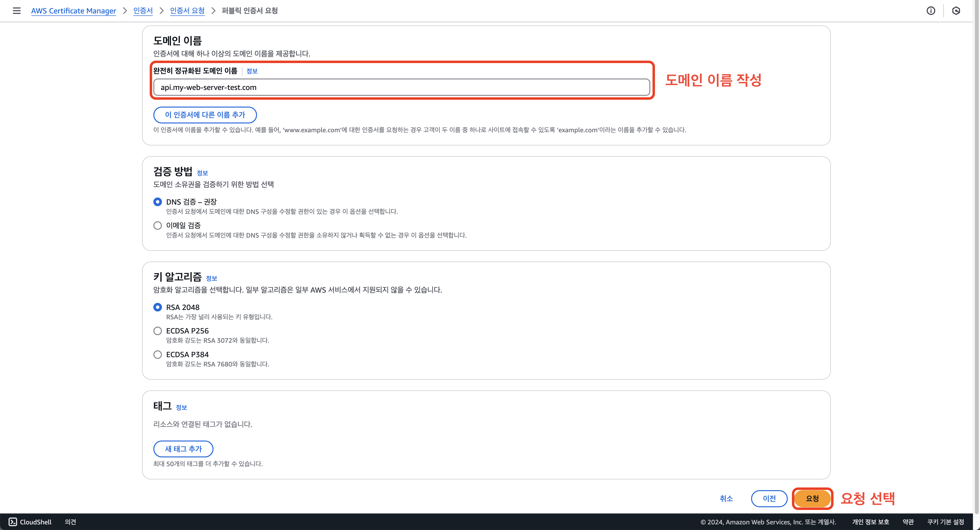Image resolution: width=980 pixels, height=530 pixels.
Task: Open 정보 link beside 태그 heading
Action: [x=181, y=408]
